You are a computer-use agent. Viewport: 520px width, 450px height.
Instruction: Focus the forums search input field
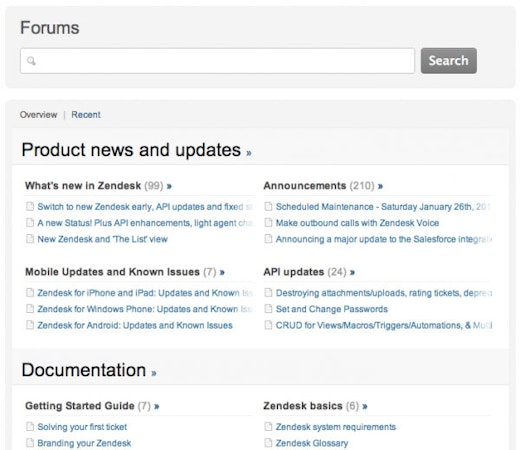pyautogui.click(x=217, y=61)
